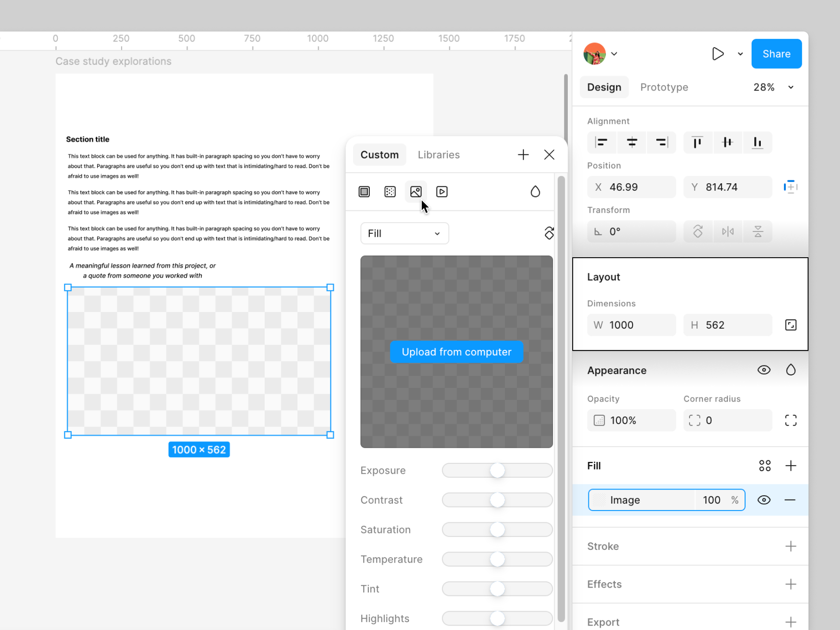Expand the user avatar menu chevron
The image size is (840, 630).
coord(614,54)
